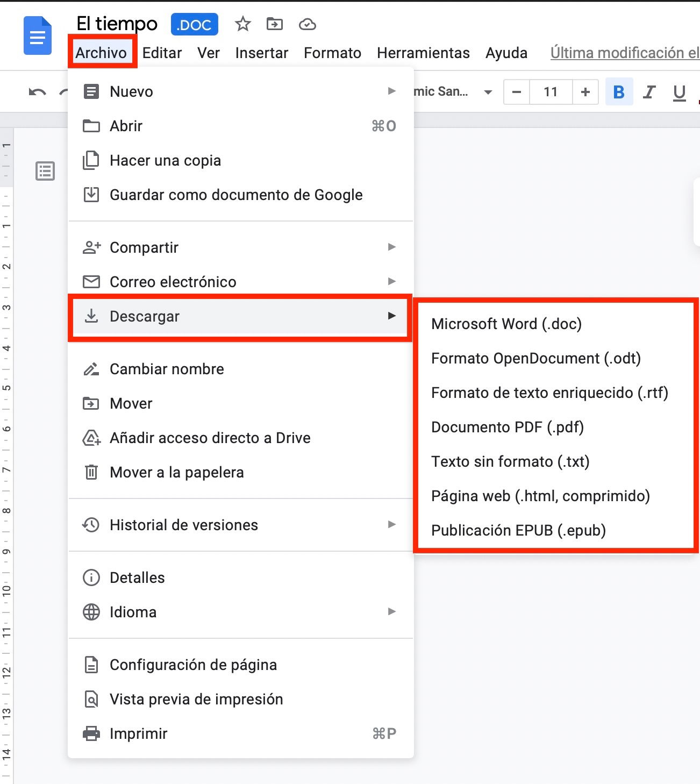Screen dimensions: 700x784
Task: Open the Ver menu
Action: [209, 53]
